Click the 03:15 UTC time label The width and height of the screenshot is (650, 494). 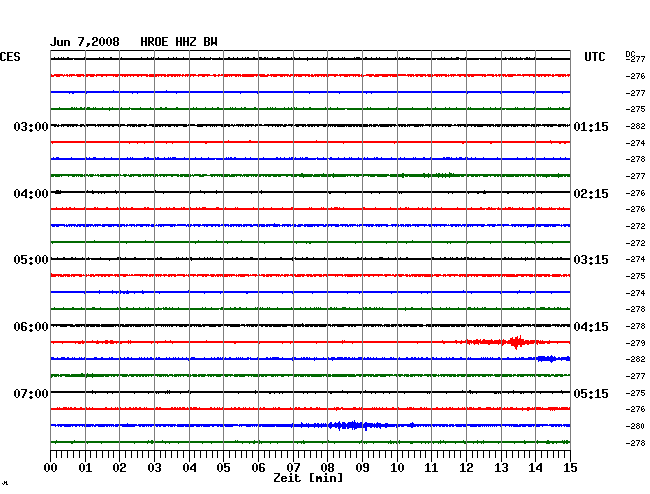tap(591, 260)
